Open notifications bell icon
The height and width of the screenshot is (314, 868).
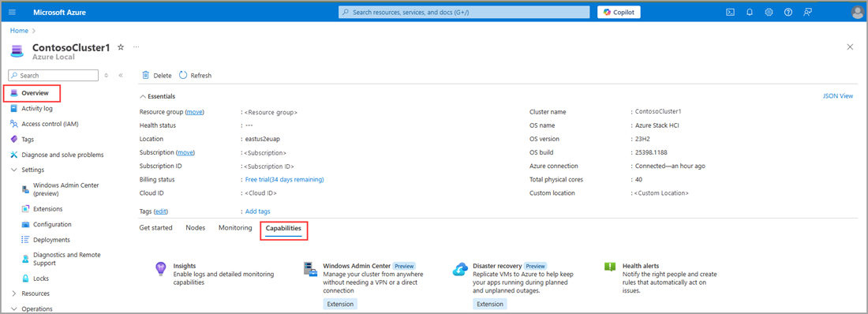(750, 12)
